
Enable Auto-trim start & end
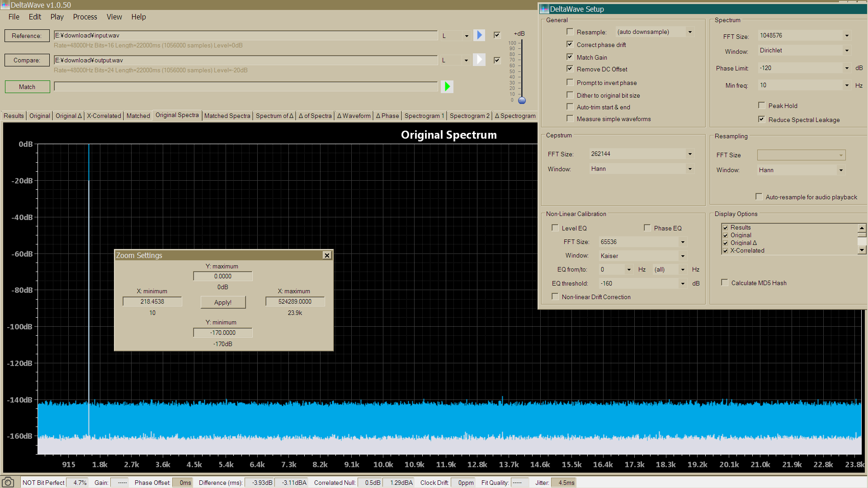click(x=570, y=107)
